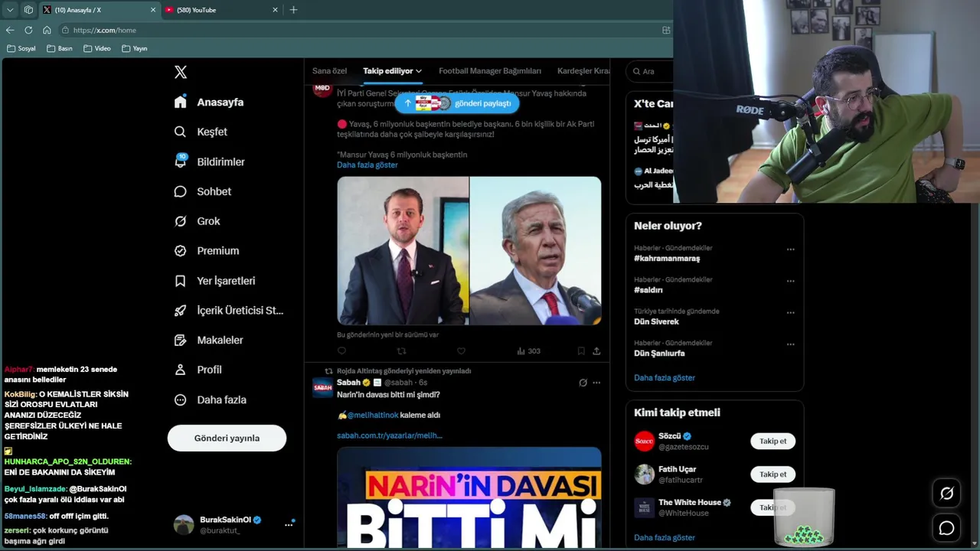
Task: Show new posts via gönderi paylaştı pill
Action: pos(457,103)
